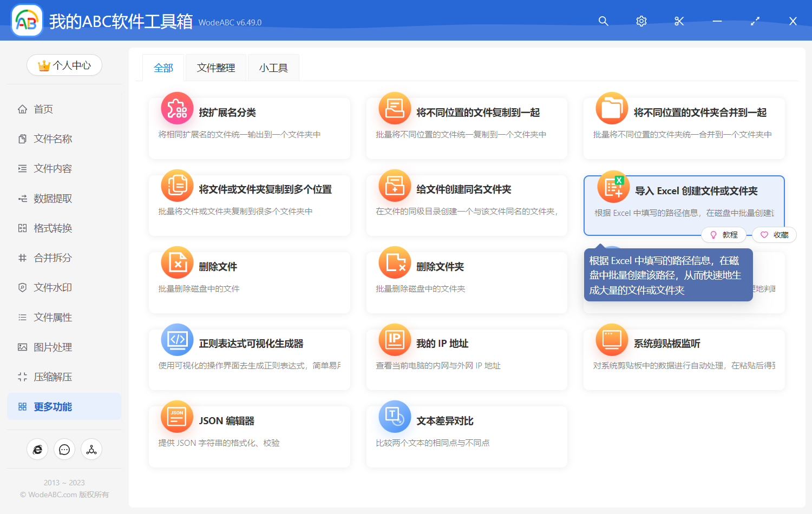The width and height of the screenshot is (812, 514).
Task: Click the share network icon at sidebar bottom
Action: click(x=91, y=449)
